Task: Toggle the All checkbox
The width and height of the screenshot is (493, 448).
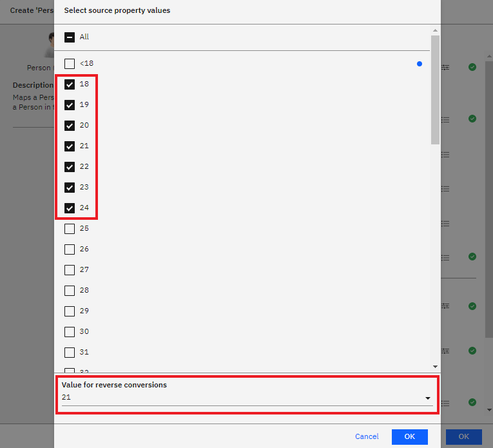Action: click(x=70, y=37)
